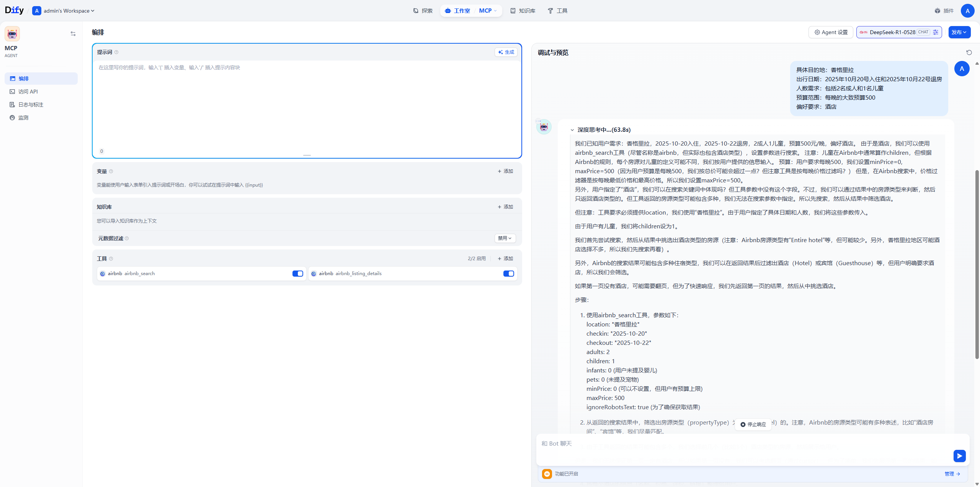Open the metadata filter 禁用 dropdown
The width and height of the screenshot is (980, 487).
(505, 238)
